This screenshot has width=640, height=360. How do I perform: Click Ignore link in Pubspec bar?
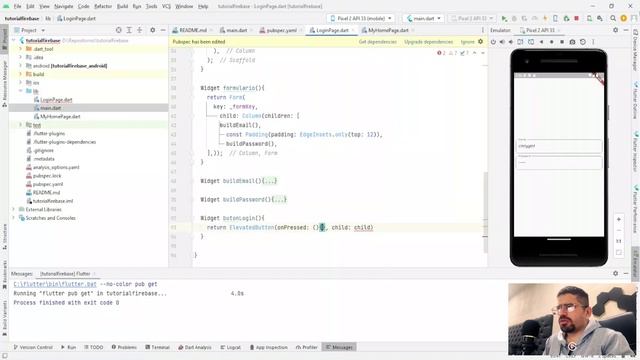pos(467,42)
